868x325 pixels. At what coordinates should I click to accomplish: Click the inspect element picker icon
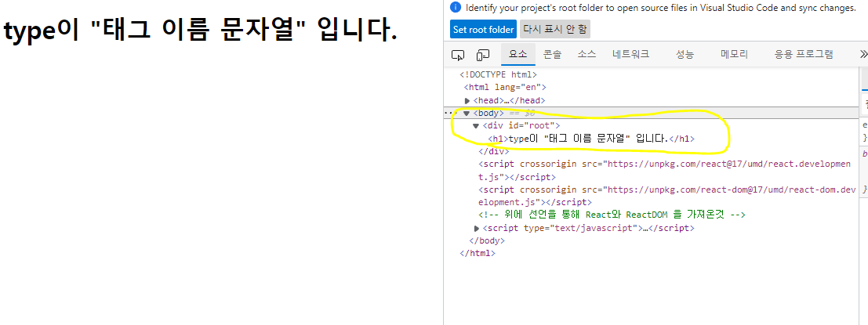[458, 55]
